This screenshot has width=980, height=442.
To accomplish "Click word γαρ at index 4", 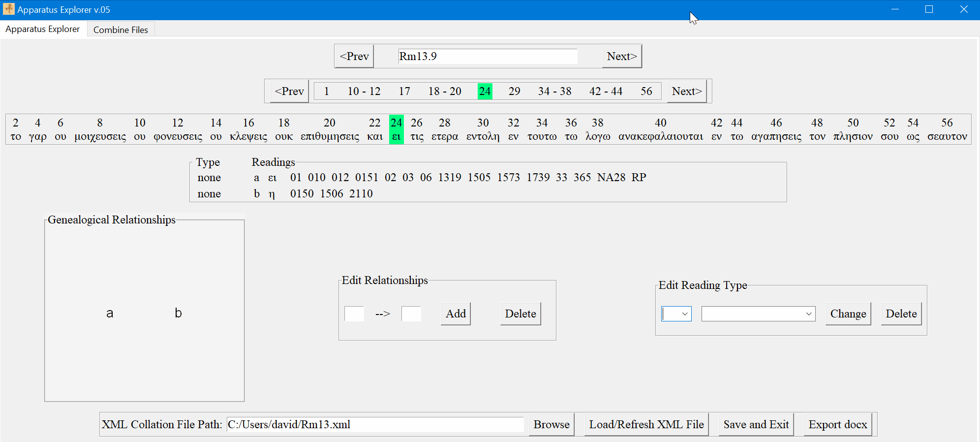I will pyautogui.click(x=38, y=136).
